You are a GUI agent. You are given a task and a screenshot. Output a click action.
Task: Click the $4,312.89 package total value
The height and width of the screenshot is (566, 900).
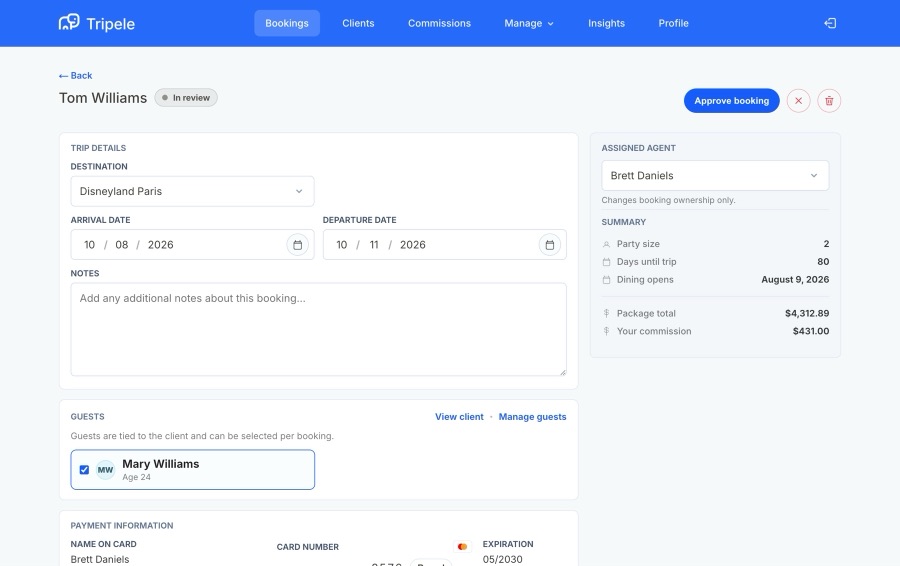tap(807, 313)
